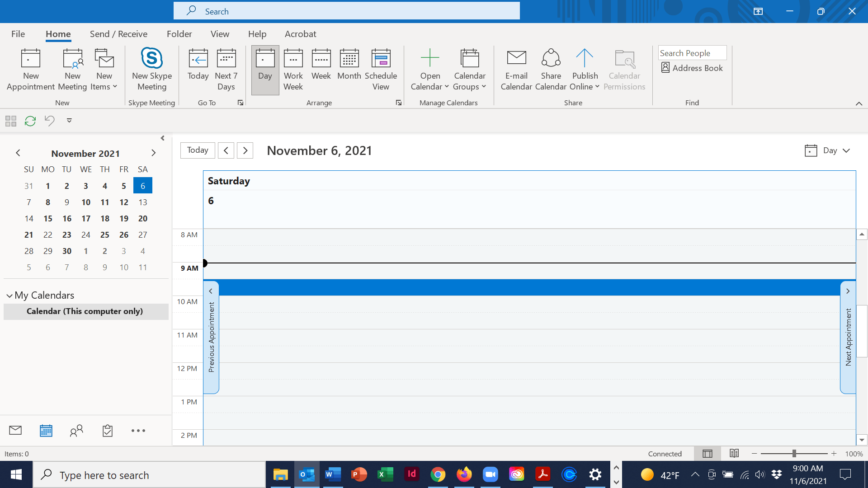Open Publish Online dropdown

coord(585,70)
